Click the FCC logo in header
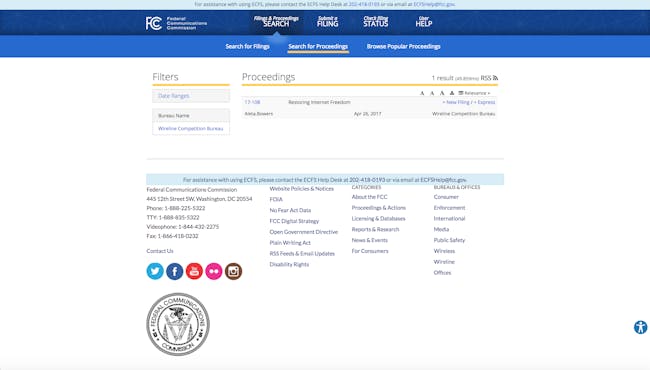The height and width of the screenshot is (370, 650). click(176, 23)
